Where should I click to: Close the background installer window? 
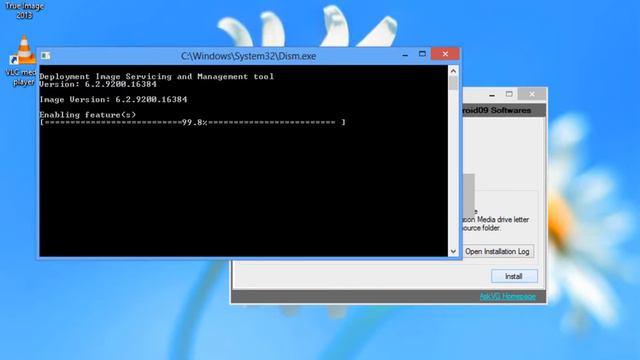532,94
